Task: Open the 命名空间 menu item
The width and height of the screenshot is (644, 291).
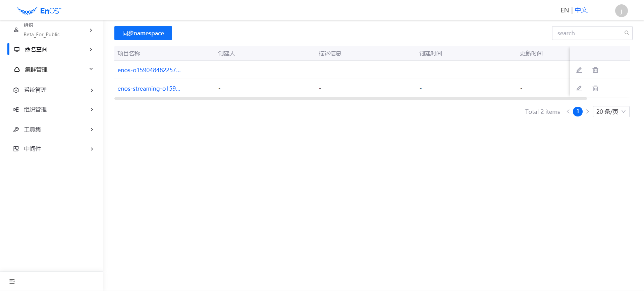Action: [52, 49]
